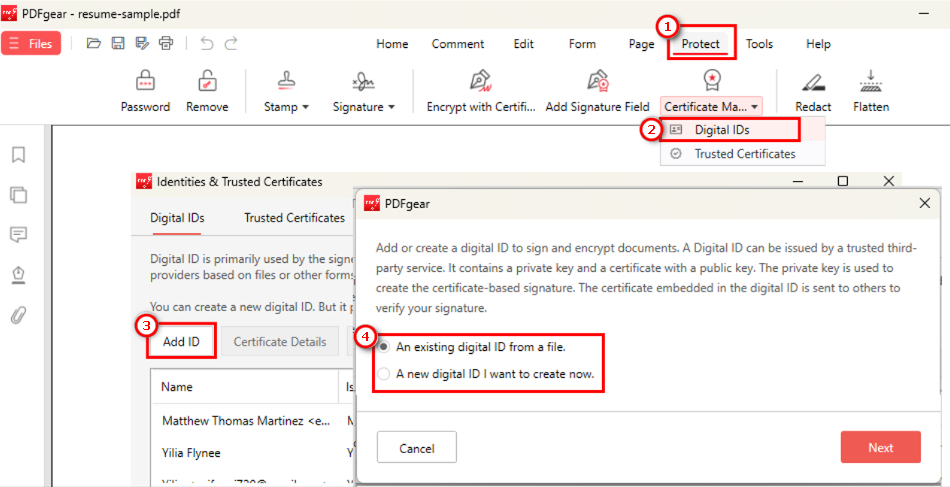Open the attachments paperclip sidebar panel
This screenshot has height=487, width=950.
tap(19, 315)
